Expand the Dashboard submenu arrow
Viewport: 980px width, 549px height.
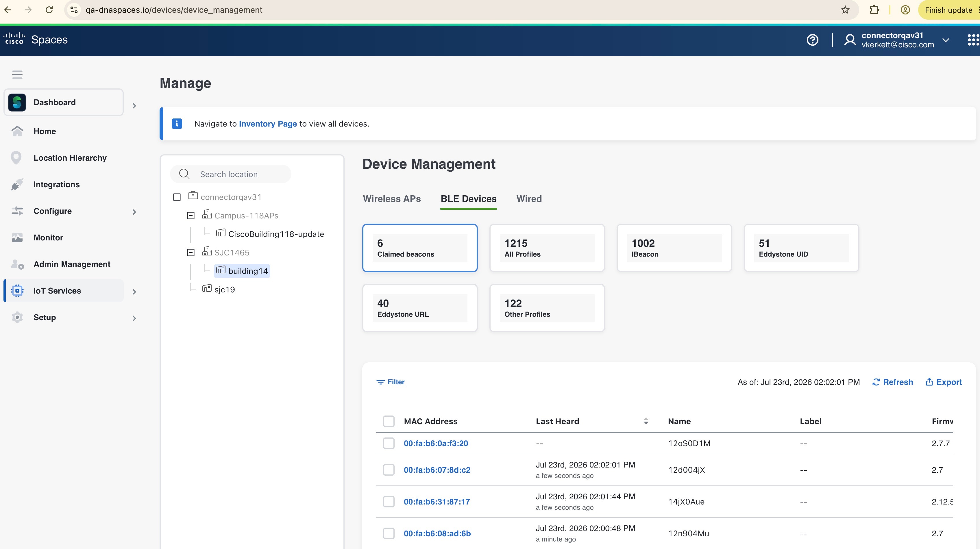click(134, 106)
